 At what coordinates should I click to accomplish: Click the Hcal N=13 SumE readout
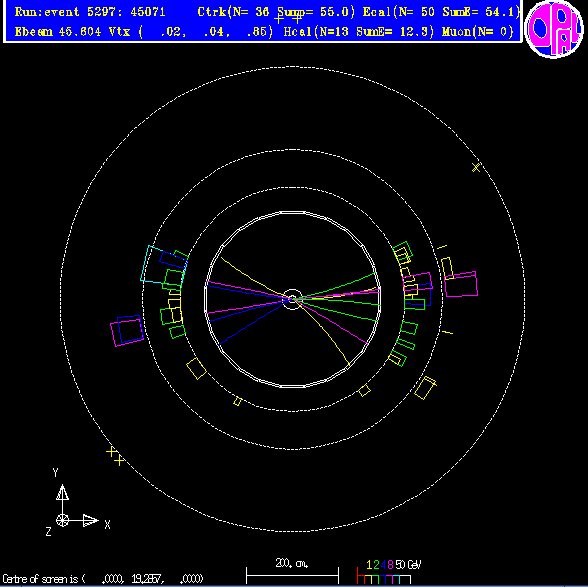358,32
